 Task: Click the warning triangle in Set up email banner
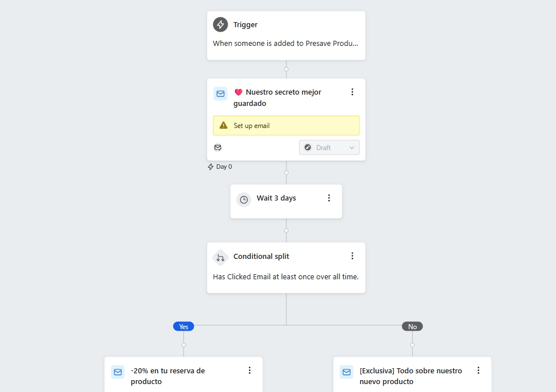point(223,125)
